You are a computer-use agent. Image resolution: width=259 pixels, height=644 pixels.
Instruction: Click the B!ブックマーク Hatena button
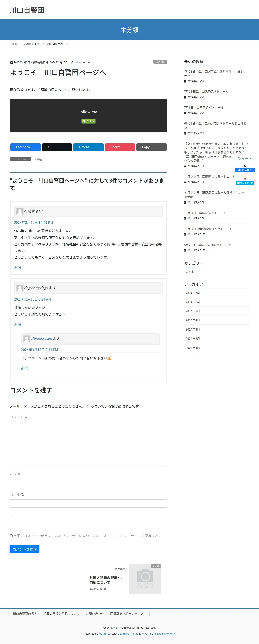pos(245,183)
